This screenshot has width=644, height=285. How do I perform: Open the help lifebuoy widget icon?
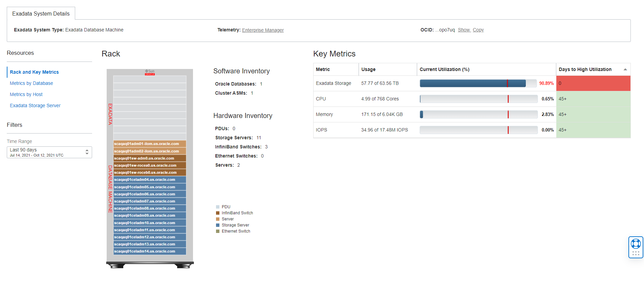[x=636, y=244]
